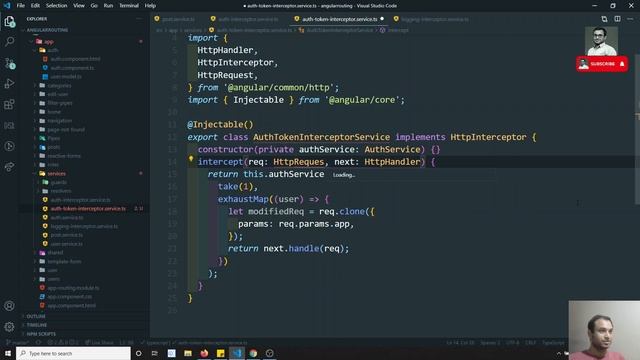The width and height of the screenshot is (640, 360).
Task: Split the editor to the right
Action: coord(617,19)
